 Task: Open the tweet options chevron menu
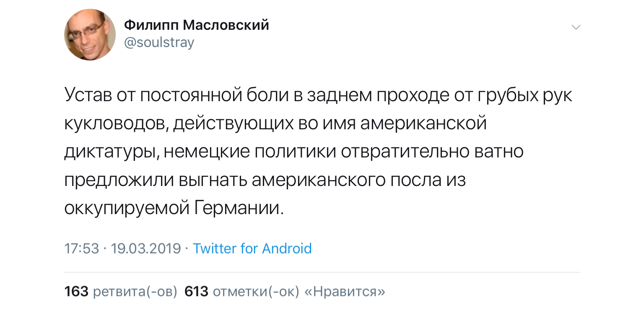pos(576,28)
